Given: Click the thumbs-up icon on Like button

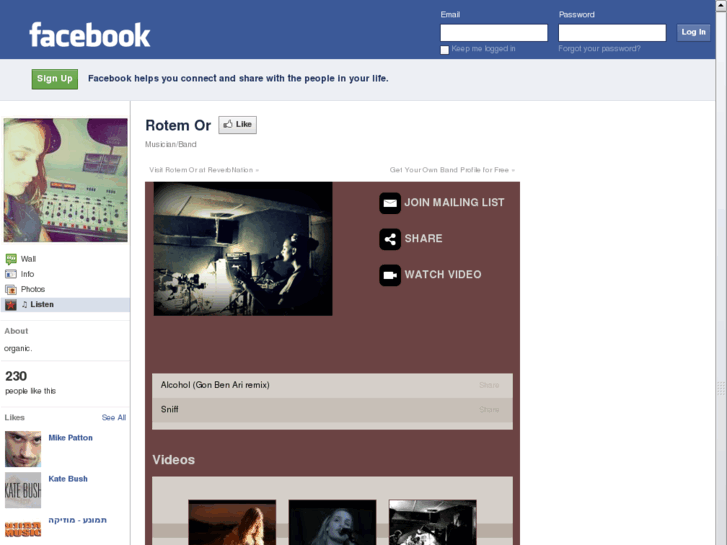Looking at the screenshot, I should [x=228, y=124].
